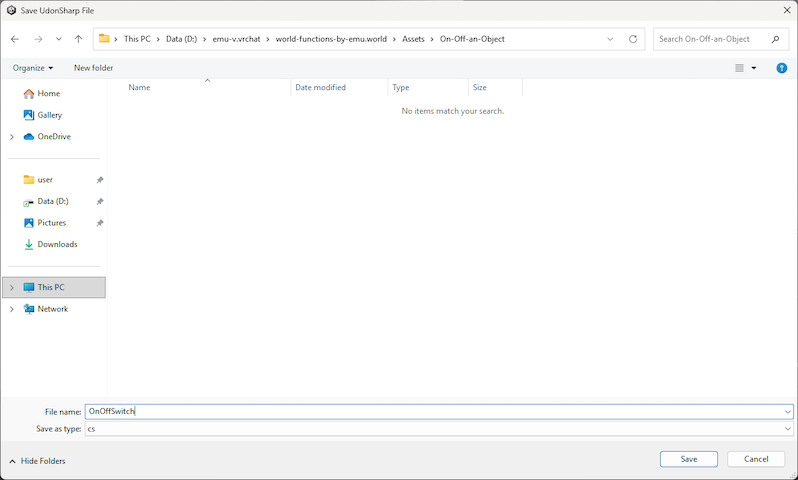798x480 pixels.
Task: Select Downloads in quick access
Action: 57,244
